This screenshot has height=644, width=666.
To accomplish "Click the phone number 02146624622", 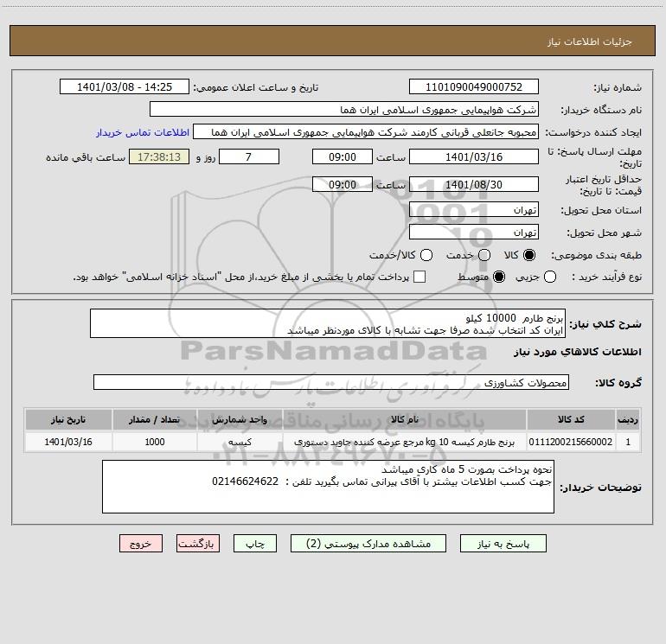I will [245, 481].
